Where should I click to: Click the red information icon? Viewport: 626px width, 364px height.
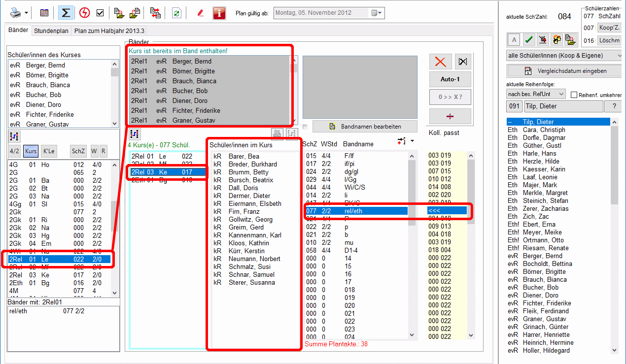[x=219, y=13]
